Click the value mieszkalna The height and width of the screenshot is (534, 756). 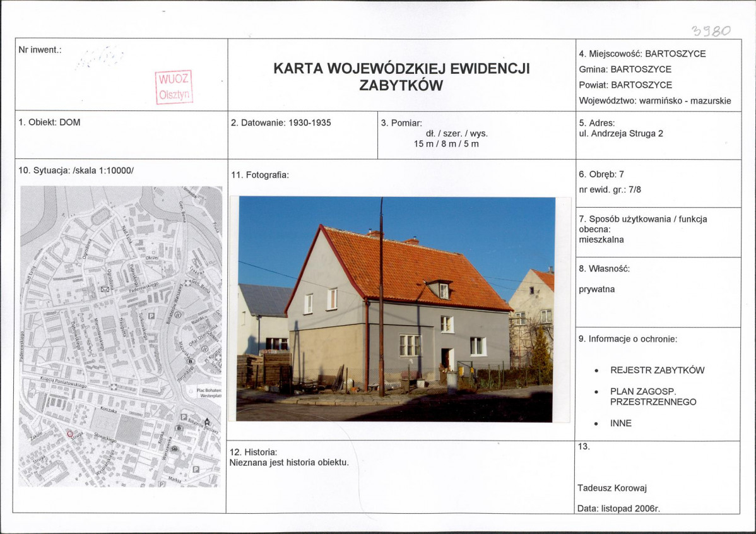tap(601, 240)
